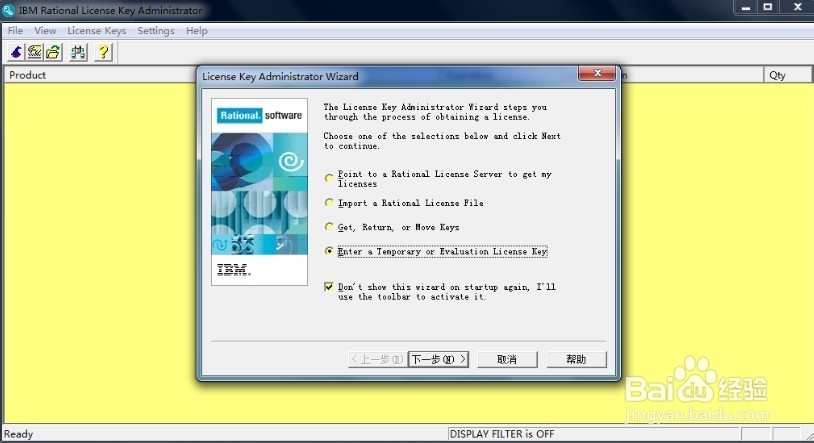
Task: Click the Rational software banner image
Action: [x=260, y=192]
